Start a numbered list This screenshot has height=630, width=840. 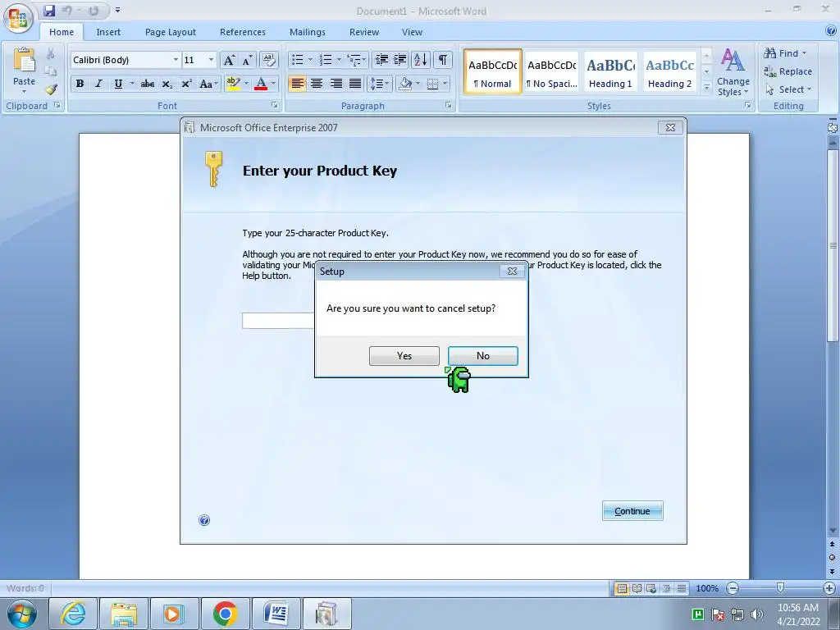pyautogui.click(x=326, y=60)
